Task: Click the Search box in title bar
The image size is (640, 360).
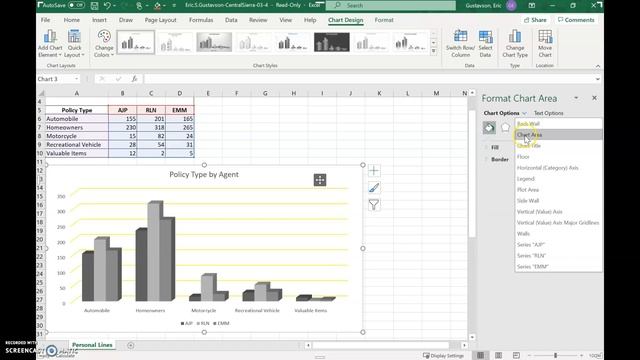Action: [x=391, y=5]
